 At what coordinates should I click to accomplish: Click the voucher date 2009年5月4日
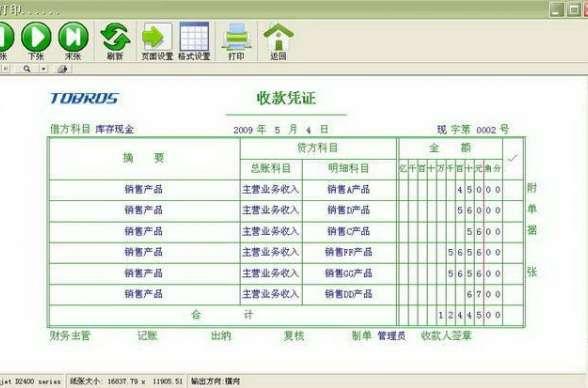(x=281, y=130)
